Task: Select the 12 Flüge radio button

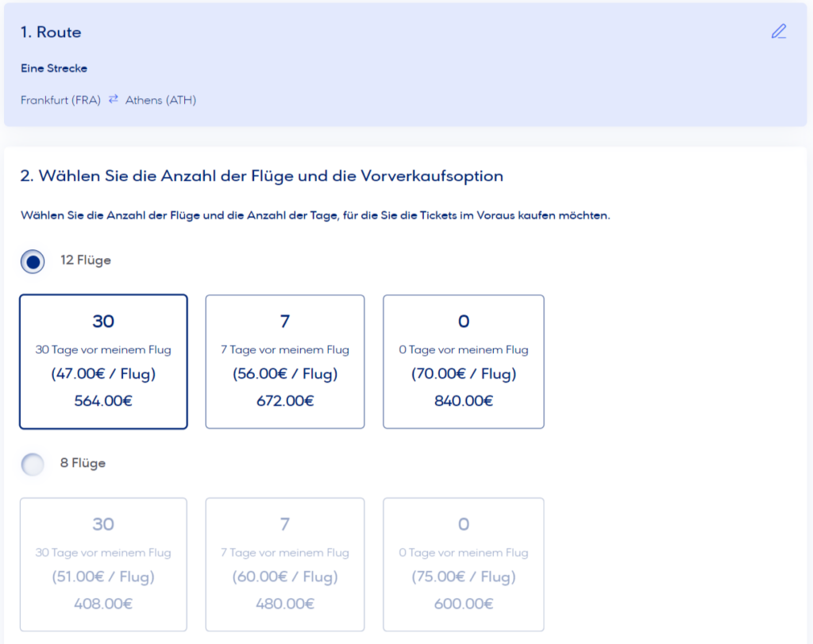Action: 33,260
